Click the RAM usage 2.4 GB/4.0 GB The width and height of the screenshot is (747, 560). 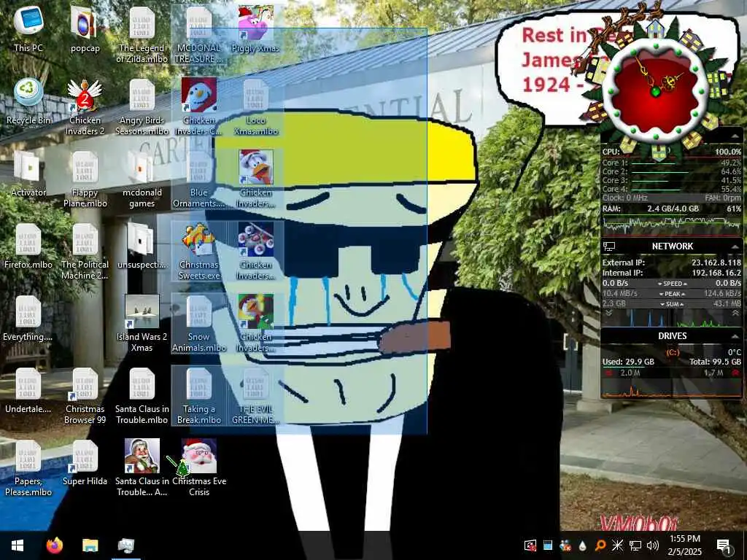673,209
